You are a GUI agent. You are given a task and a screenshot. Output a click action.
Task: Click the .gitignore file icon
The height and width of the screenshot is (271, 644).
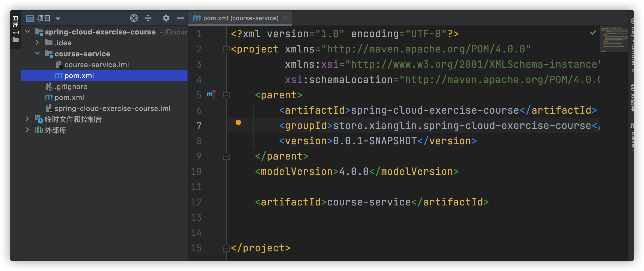(x=49, y=87)
